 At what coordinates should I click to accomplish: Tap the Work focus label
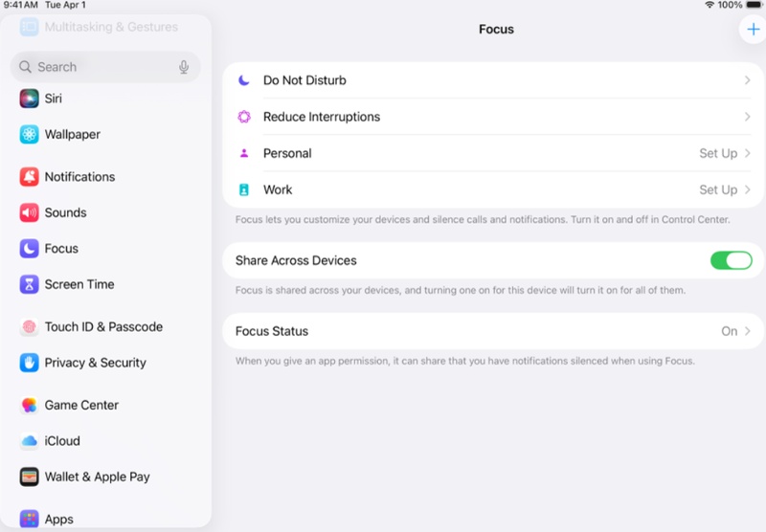click(x=278, y=189)
